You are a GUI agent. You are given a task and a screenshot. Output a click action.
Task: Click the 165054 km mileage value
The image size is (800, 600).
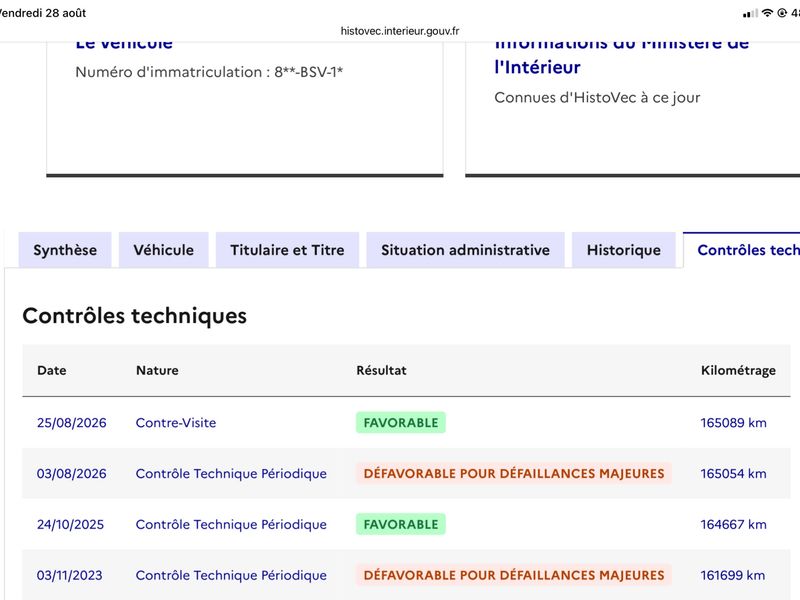pos(733,474)
